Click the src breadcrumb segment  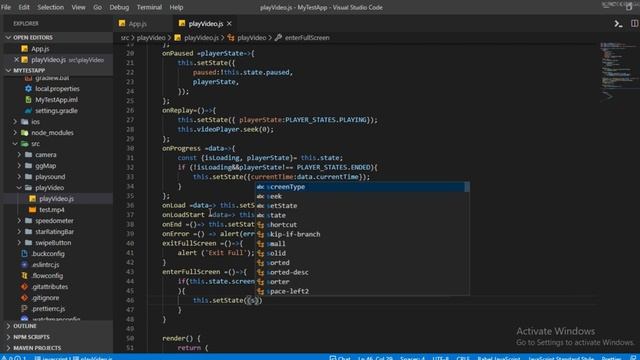click(x=124, y=38)
